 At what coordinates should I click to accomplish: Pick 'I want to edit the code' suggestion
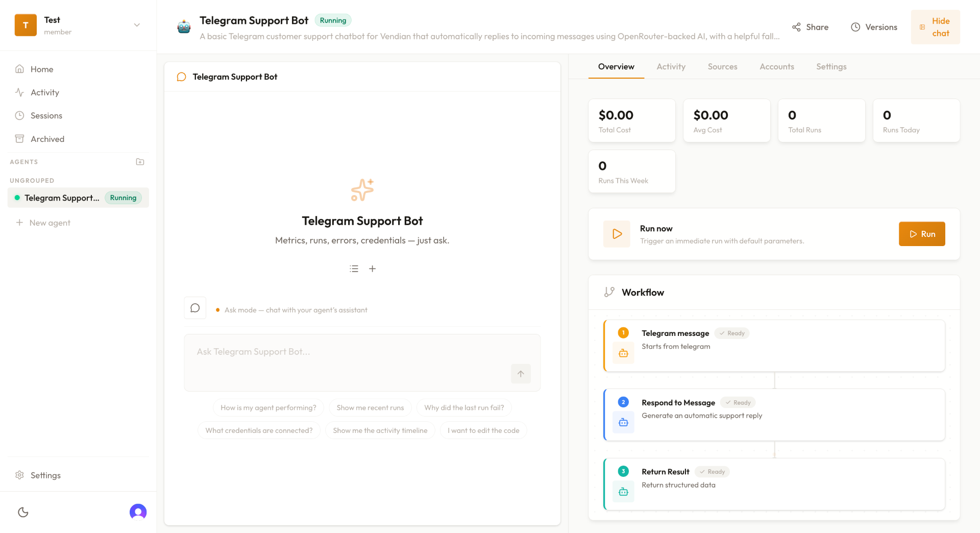[483, 430]
